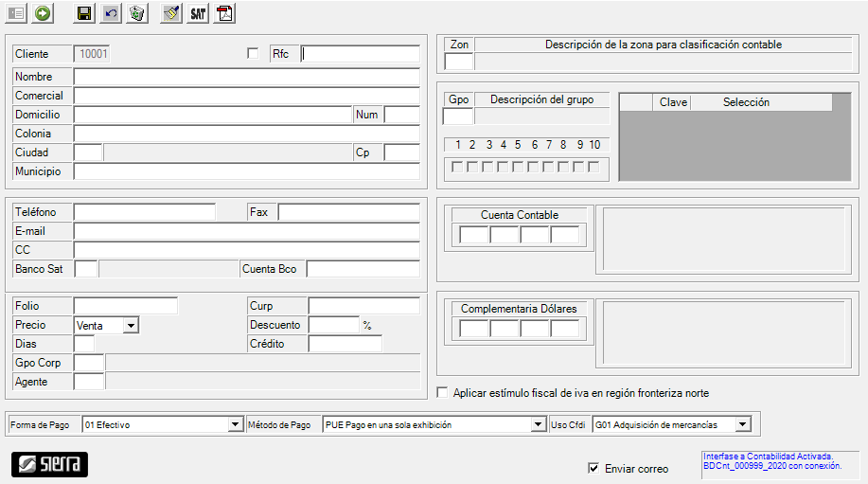The height and width of the screenshot is (484, 868).
Task: Click the E-mail text field
Action: [x=246, y=231]
